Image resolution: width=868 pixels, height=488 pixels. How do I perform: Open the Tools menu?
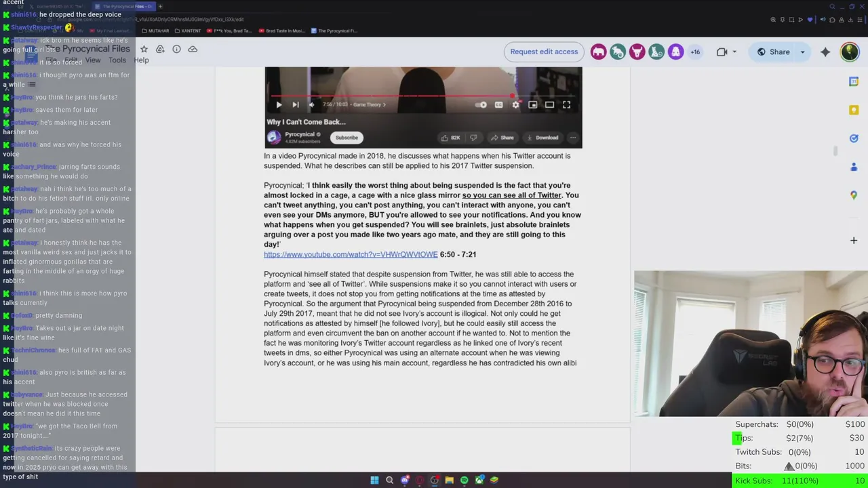pyautogui.click(x=117, y=60)
